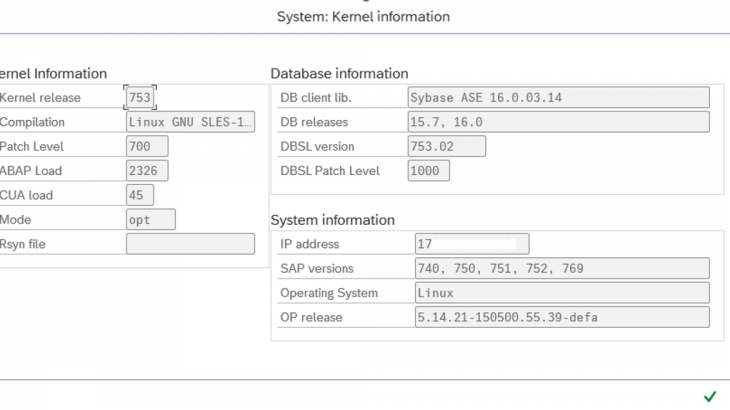Viewport: 730px width, 410px height.
Task: Click the SAP versions field with 740, 750
Action: click(561, 269)
